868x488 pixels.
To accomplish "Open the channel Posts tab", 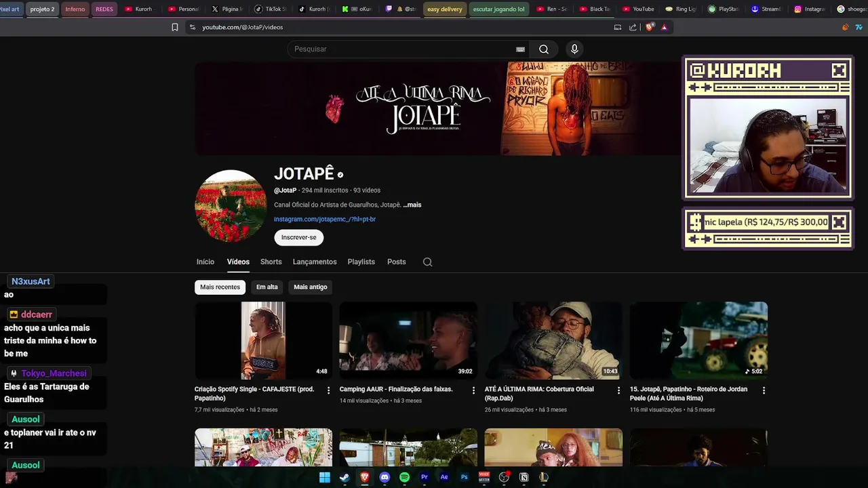I will (397, 262).
